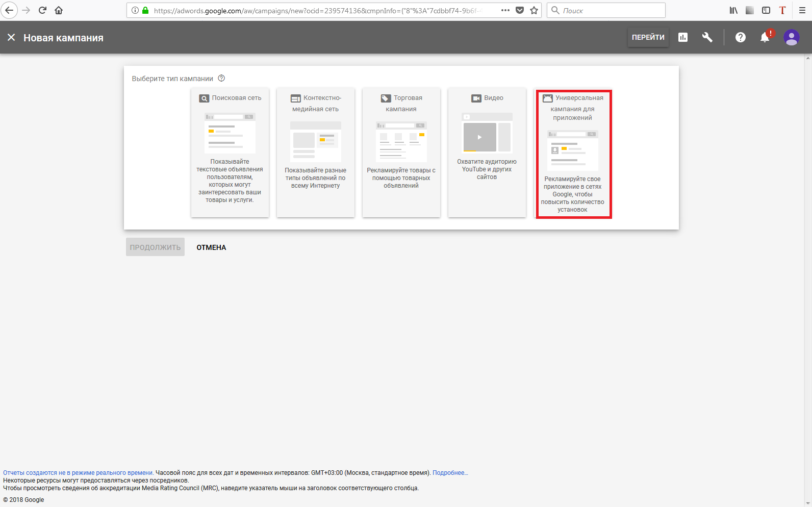This screenshot has width=812, height=507.
Task: Open the page actions three-dot menu
Action: (x=505, y=10)
